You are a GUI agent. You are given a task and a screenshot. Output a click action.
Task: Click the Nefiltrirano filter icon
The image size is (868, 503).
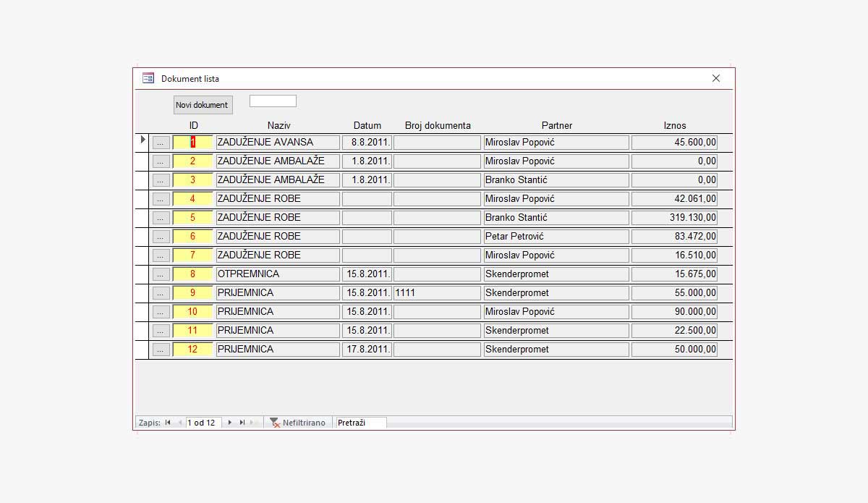click(x=275, y=423)
